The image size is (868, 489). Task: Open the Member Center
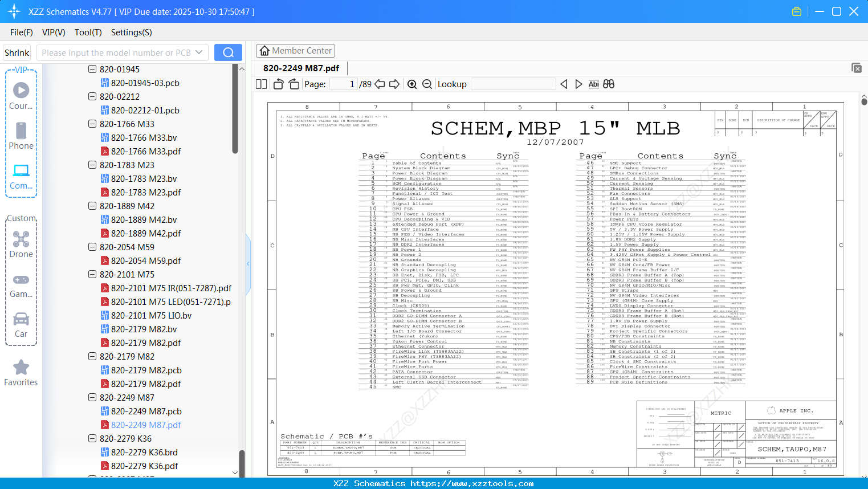[295, 51]
